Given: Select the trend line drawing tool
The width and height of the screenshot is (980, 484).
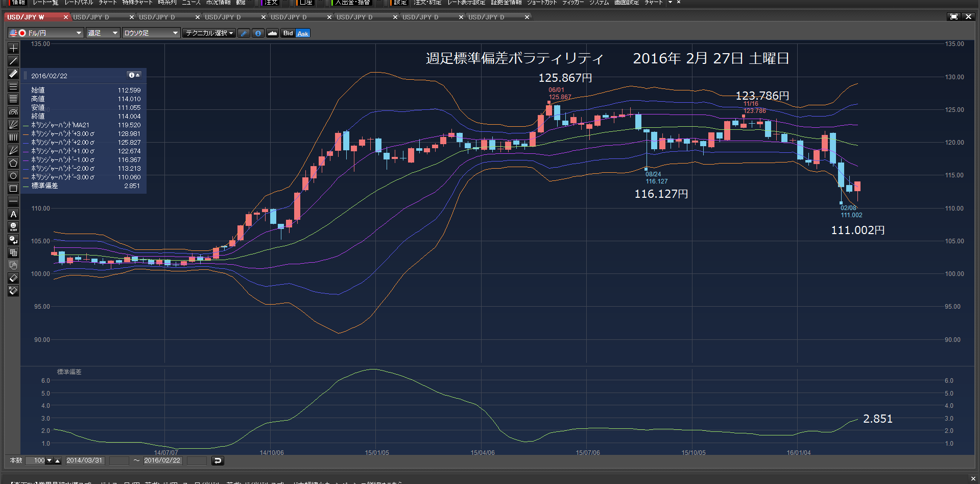Looking at the screenshot, I should [x=13, y=61].
